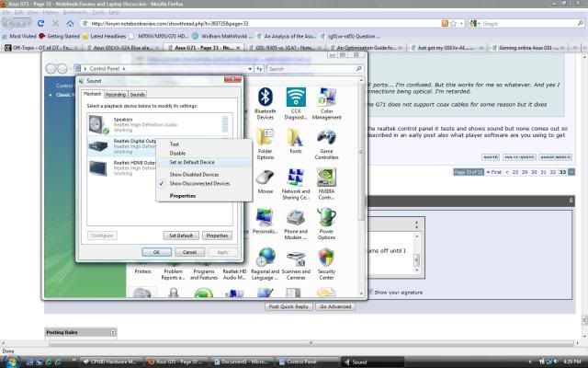Open the forum page-jump dropdown arrow
Screen dimensions: 588x368
571,172
